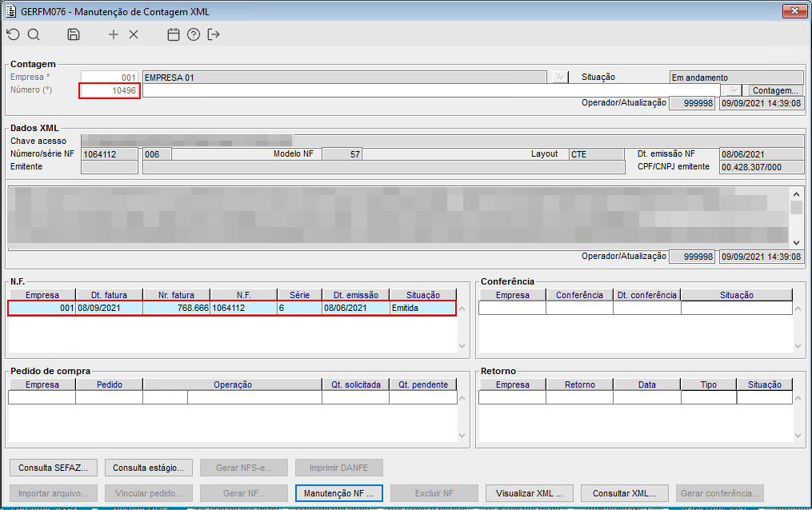Click the disabled Vincular pedido... button
The height and width of the screenshot is (510, 812).
[149, 493]
